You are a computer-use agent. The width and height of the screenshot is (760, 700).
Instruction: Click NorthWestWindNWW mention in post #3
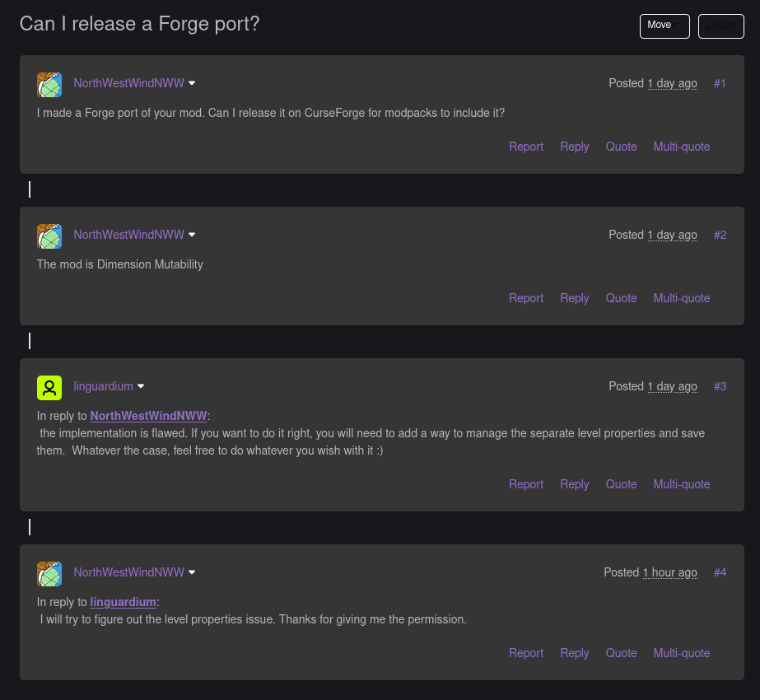(148, 416)
